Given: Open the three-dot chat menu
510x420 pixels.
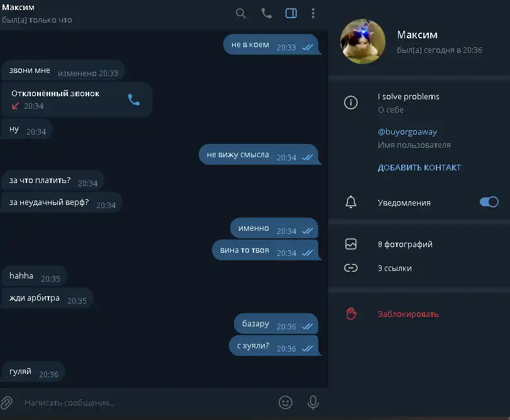Looking at the screenshot, I should (313, 13).
